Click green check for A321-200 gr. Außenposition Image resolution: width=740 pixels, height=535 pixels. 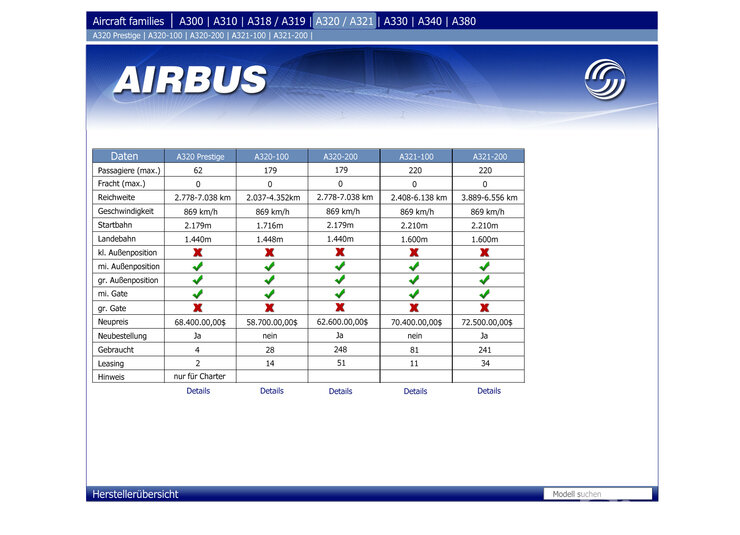pyautogui.click(x=484, y=280)
